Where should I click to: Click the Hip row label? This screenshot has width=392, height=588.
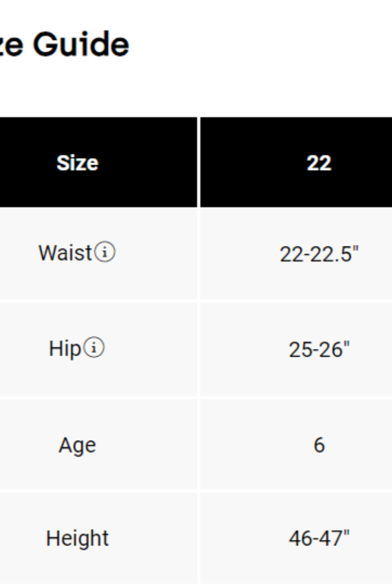tap(65, 349)
